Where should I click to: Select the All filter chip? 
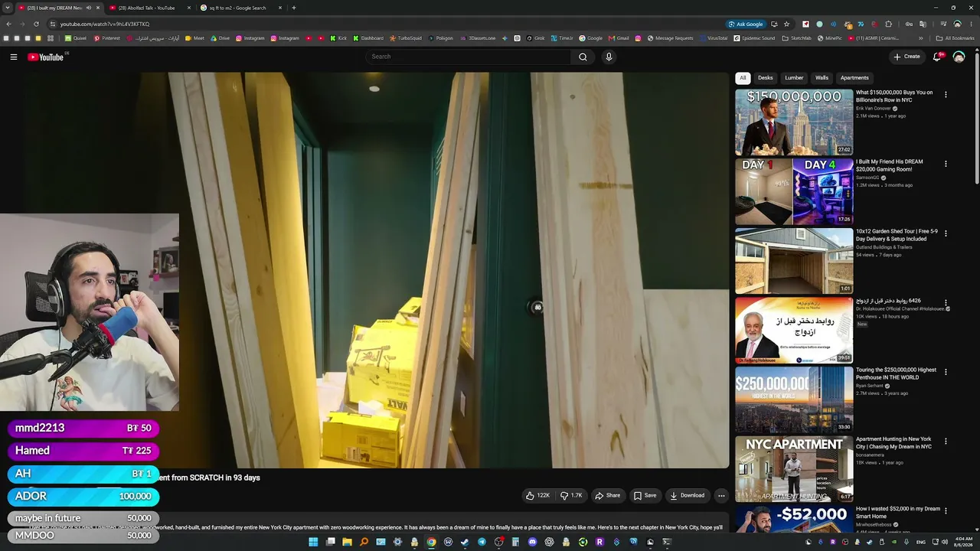(x=743, y=78)
